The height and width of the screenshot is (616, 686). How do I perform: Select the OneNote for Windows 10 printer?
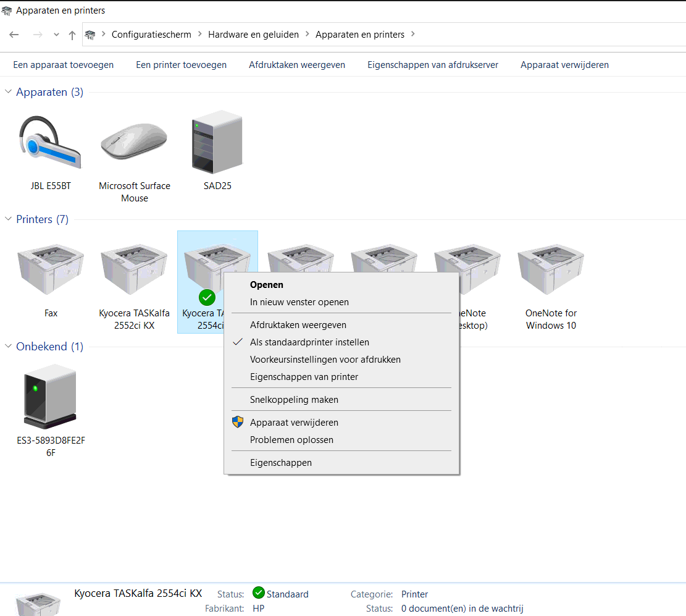click(551, 269)
